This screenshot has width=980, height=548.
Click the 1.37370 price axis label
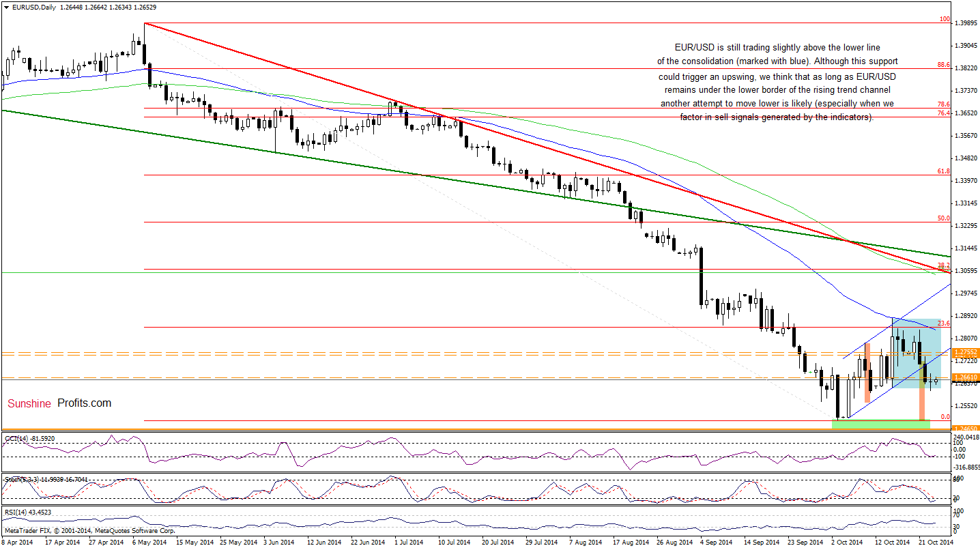point(967,91)
